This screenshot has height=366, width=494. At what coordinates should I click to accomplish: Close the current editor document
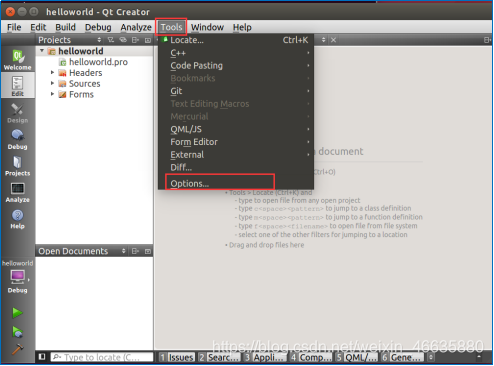tap(333, 40)
